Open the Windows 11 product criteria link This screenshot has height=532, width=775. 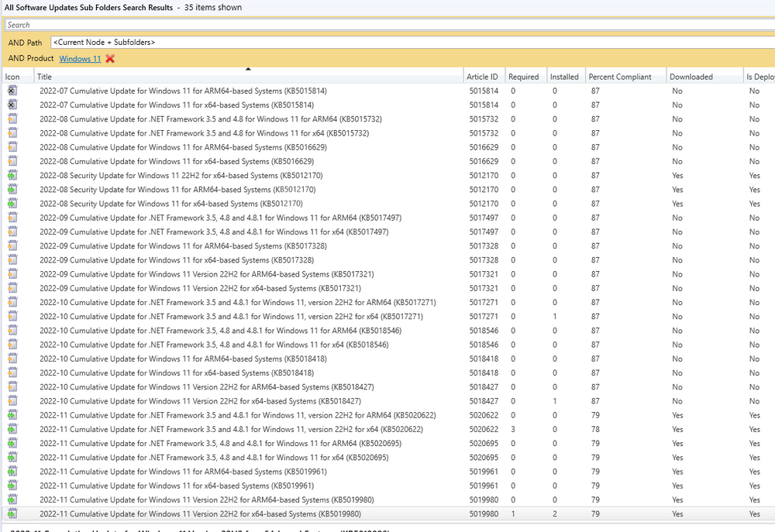(80, 58)
